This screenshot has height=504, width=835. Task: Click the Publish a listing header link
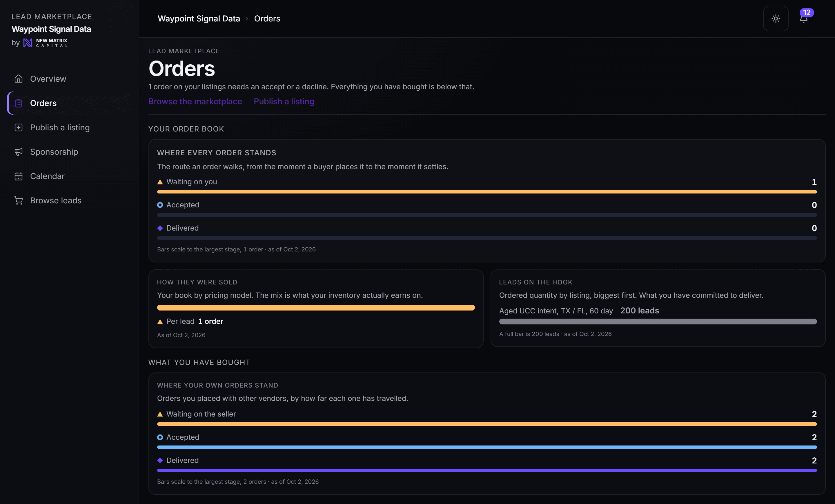[x=284, y=101]
